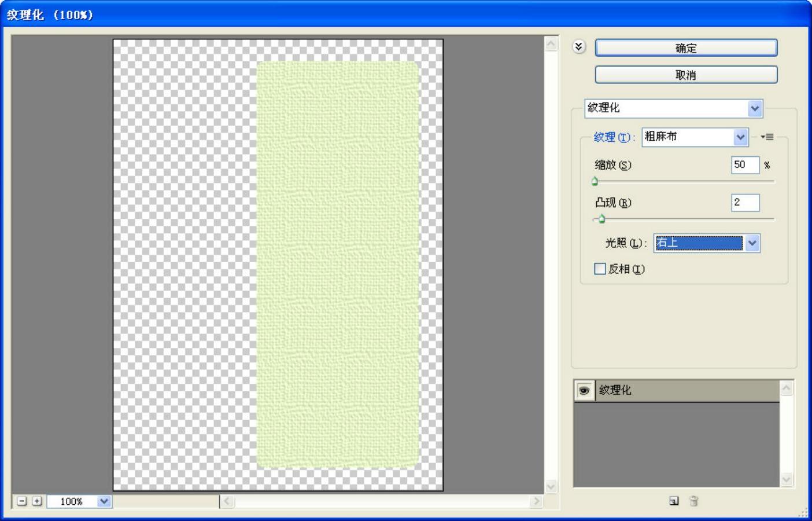Open the 100% zoom level dropdown
This screenshot has height=521, width=812.
click(x=104, y=501)
